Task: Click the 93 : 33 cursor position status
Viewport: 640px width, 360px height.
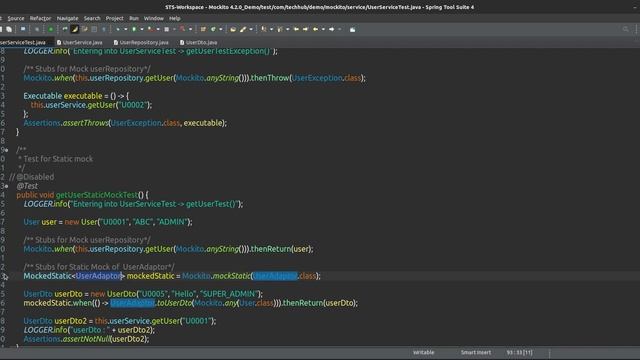Action: tap(519, 353)
